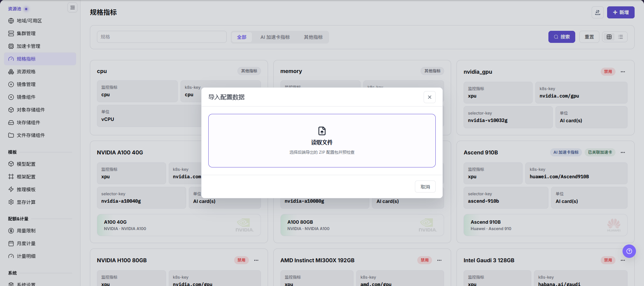Navigate to 资源规格
Viewport: 644px width, 286px height.
40,72
